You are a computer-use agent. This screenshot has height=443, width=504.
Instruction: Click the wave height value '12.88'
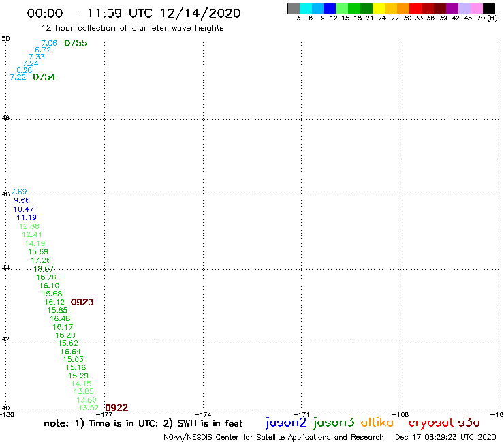coord(29,226)
